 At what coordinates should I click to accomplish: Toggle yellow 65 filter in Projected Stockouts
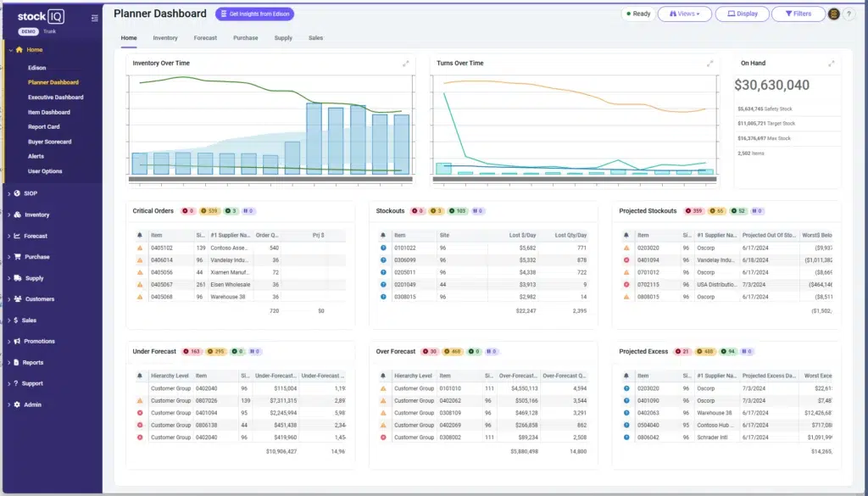click(x=717, y=211)
